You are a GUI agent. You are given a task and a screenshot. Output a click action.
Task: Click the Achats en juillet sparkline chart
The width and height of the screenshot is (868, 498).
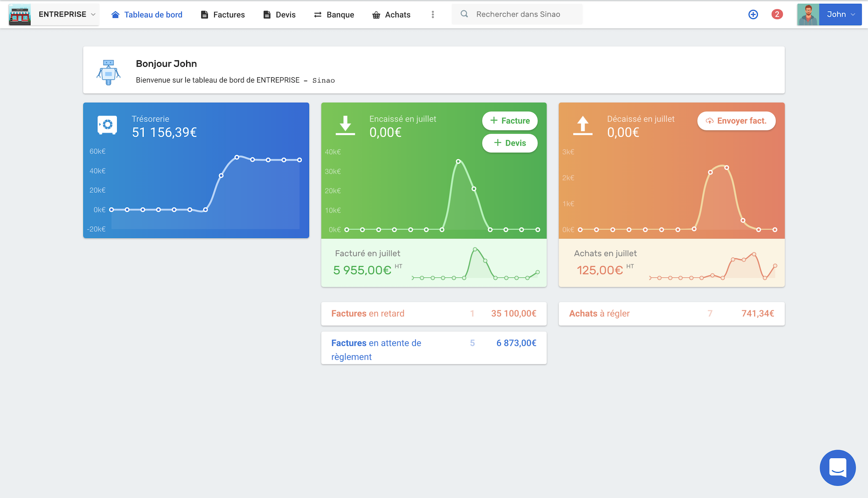[713, 266]
